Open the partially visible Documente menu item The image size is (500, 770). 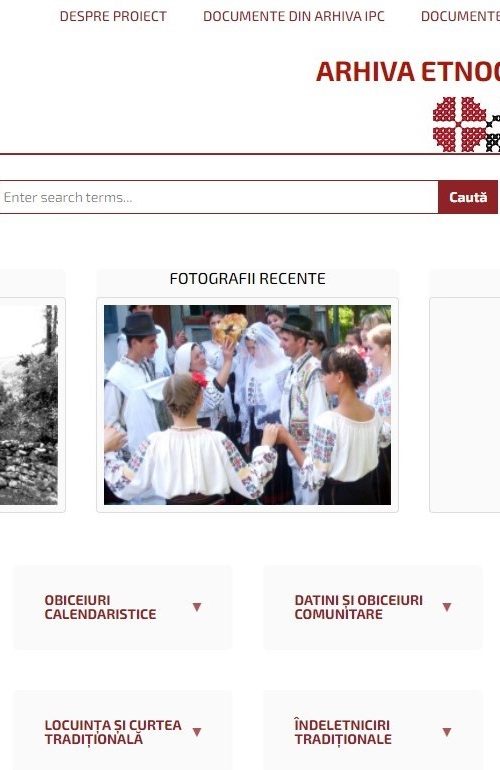460,16
